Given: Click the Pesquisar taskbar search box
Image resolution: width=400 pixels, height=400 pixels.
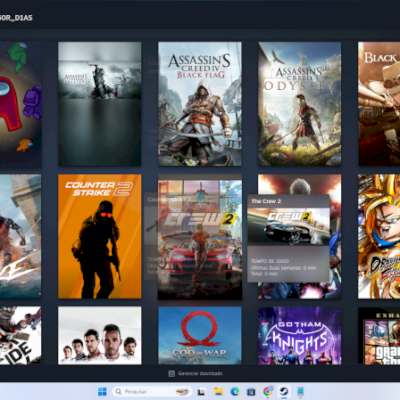Looking at the screenshot, I should (x=153, y=391).
